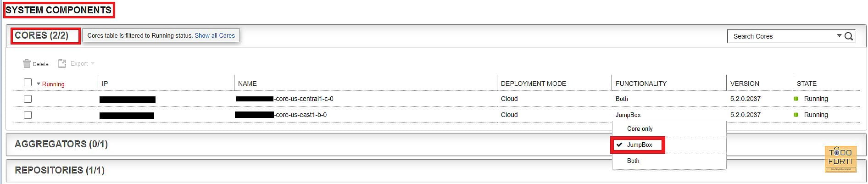
Task: Click green status icon for east1-b-0 core
Action: (796, 115)
